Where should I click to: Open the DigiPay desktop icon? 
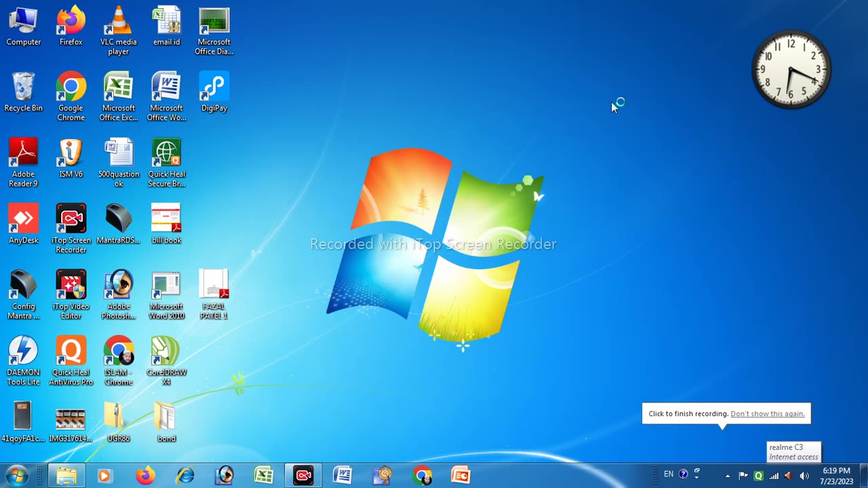214,93
